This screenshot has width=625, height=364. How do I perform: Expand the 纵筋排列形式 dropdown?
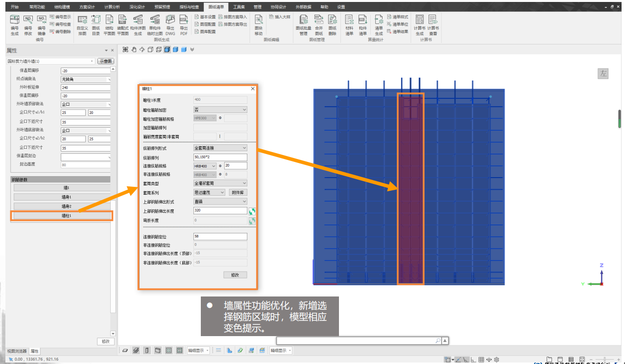[220, 148]
